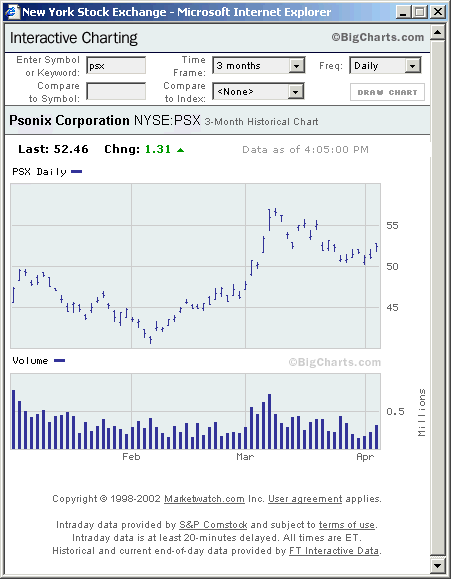This screenshot has width=451, height=579.
Task: Follow the S&P Comstock link
Action: point(213,525)
